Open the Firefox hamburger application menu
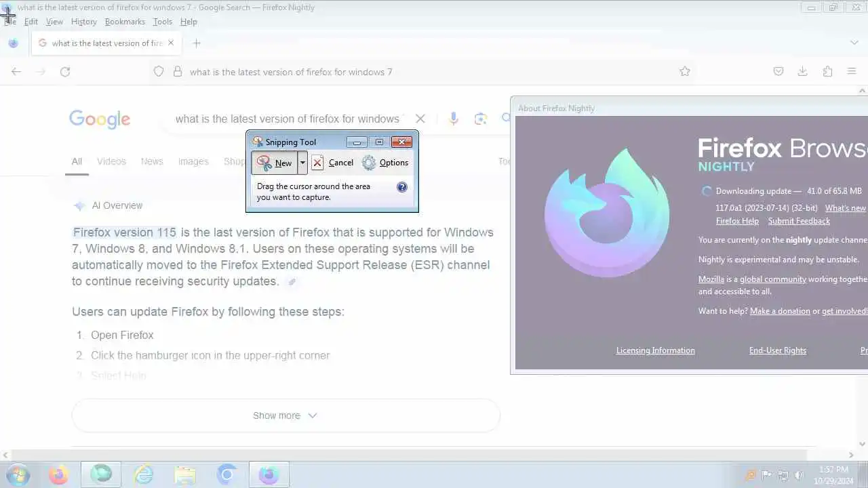Image resolution: width=868 pixels, height=488 pixels. [852, 71]
